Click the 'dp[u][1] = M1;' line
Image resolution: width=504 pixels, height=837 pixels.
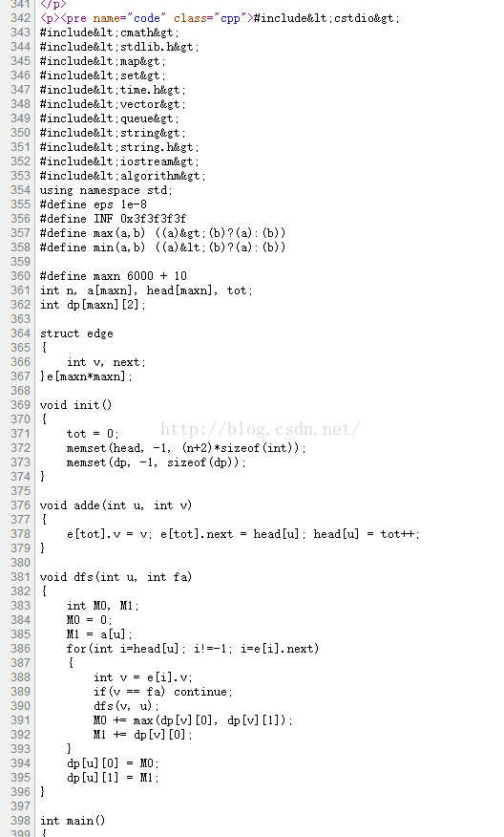click(x=113, y=779)
